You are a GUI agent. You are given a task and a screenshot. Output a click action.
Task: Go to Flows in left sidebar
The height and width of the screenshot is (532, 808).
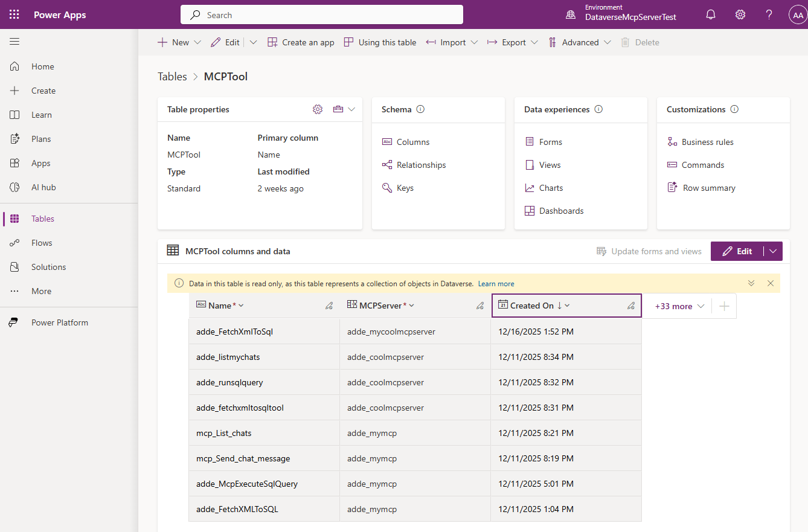(42, 243)
